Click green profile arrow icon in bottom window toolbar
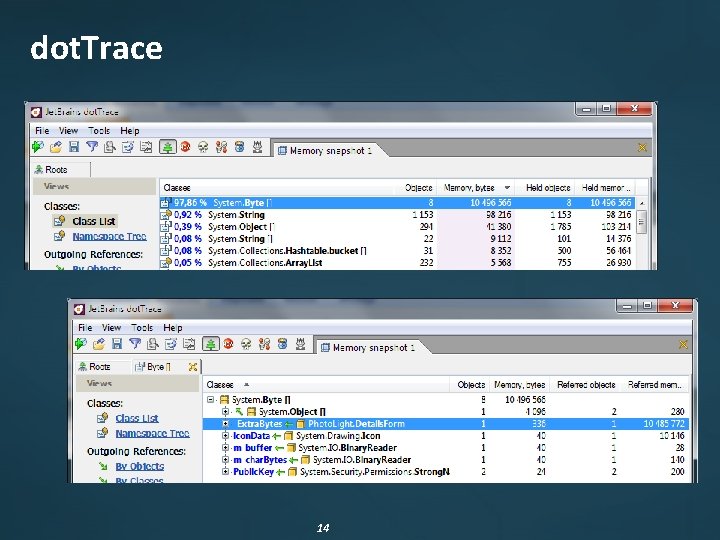 [x=81, y=343]
